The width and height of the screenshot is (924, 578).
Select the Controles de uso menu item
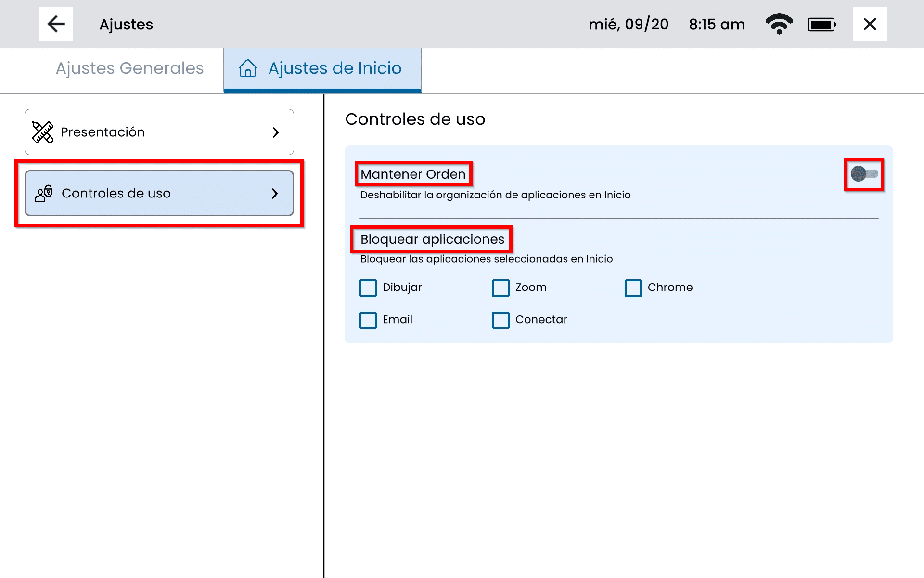click(x=159, y=193)
